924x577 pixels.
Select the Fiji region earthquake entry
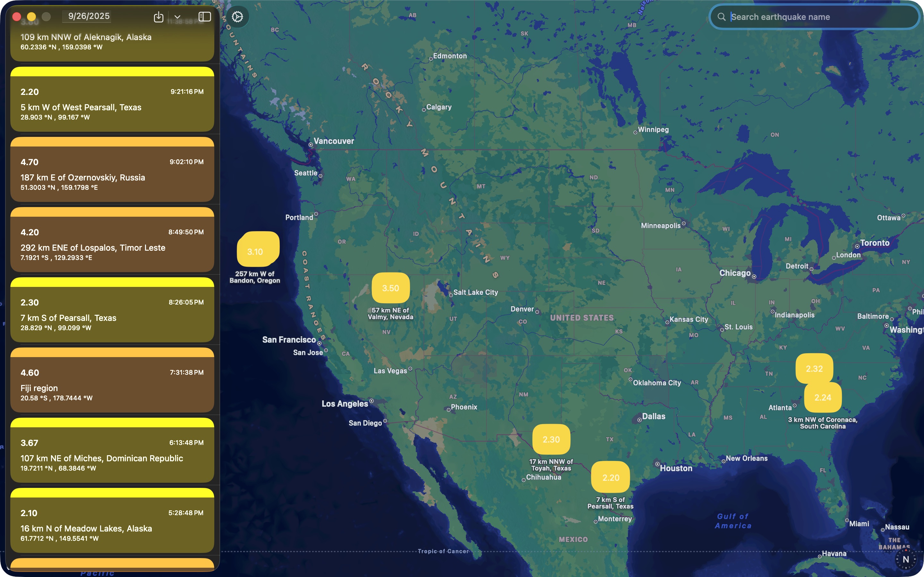[112, 385]
